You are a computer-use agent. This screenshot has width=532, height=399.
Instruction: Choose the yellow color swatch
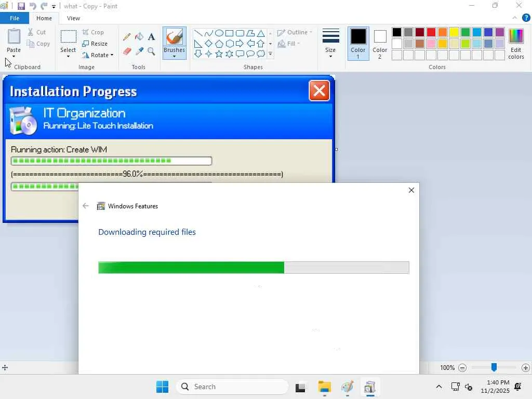click(454, 32)
